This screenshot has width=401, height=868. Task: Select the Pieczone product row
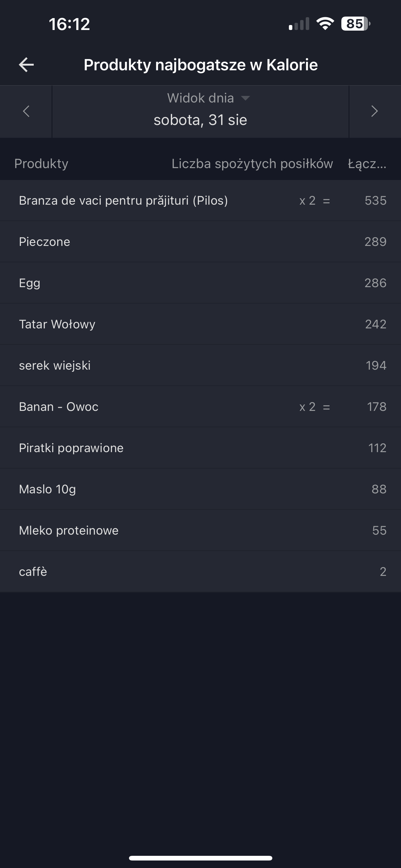[x=44, y=242]
